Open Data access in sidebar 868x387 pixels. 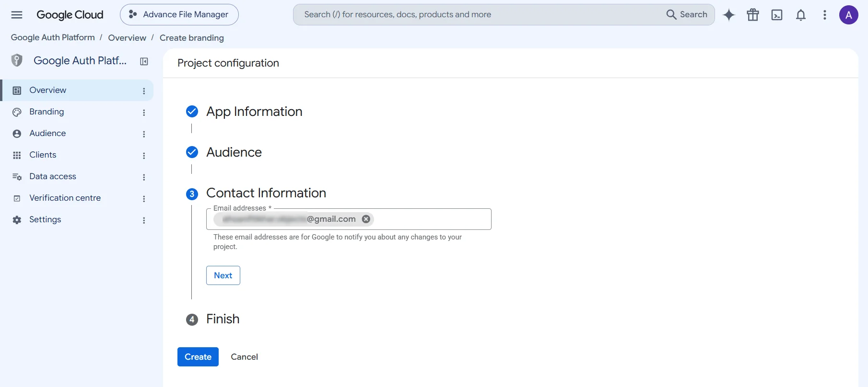coord(78,176)
